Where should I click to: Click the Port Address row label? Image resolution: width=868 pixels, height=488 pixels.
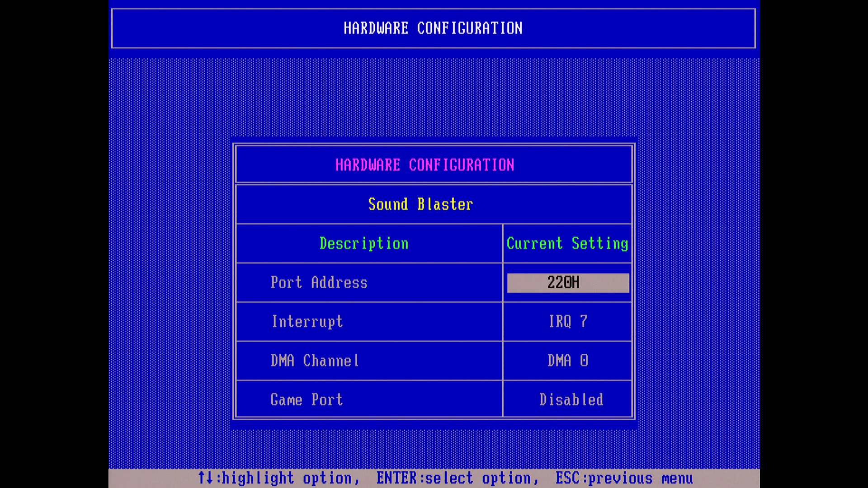(319, 283)
